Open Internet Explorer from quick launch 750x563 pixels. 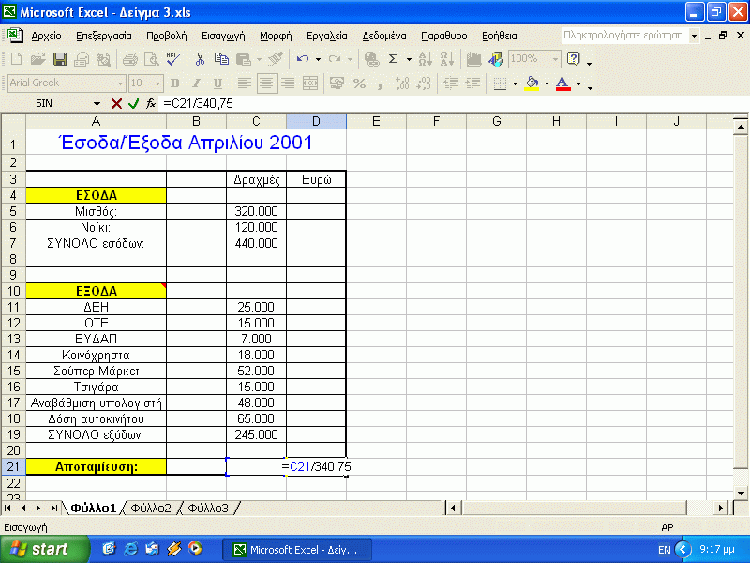131,549
